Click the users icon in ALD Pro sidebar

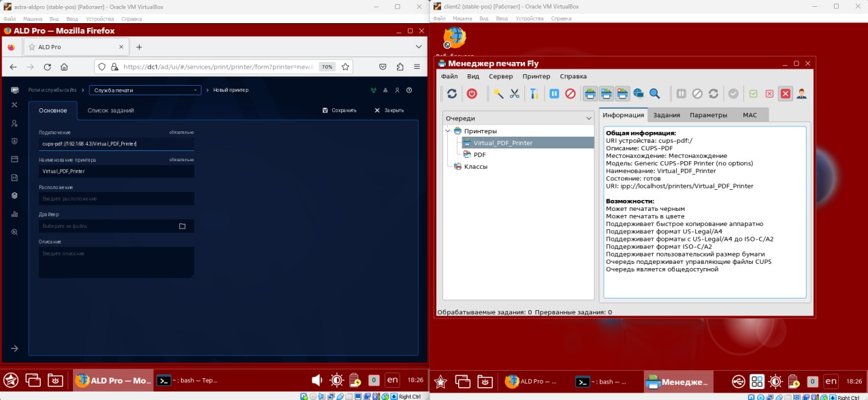point(15,123)
